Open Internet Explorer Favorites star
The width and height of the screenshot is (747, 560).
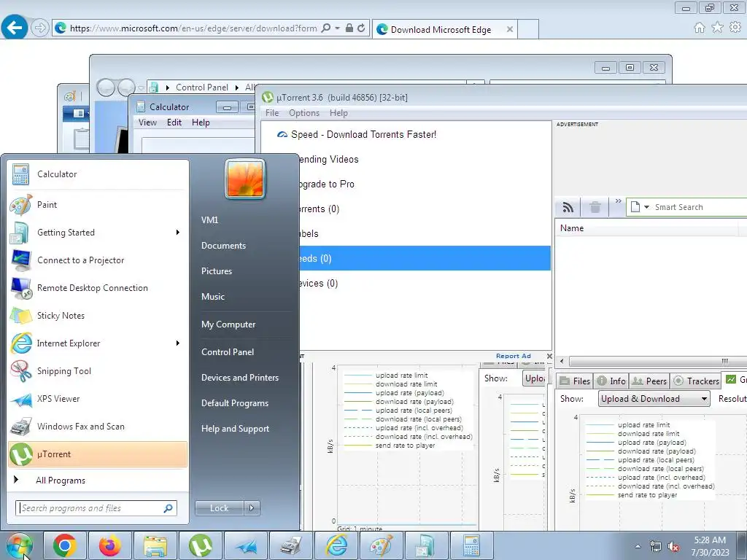click(718, 28)
